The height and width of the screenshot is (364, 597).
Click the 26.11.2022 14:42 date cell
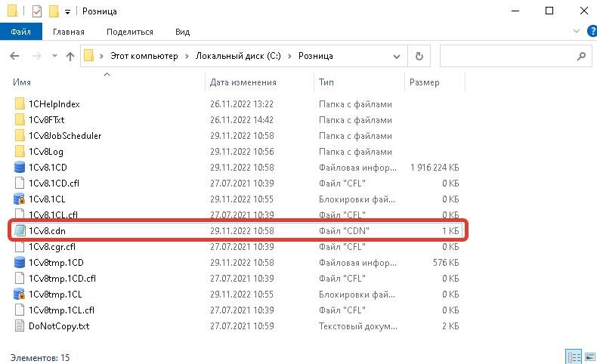pyautogui.click(x=242, y=120)
